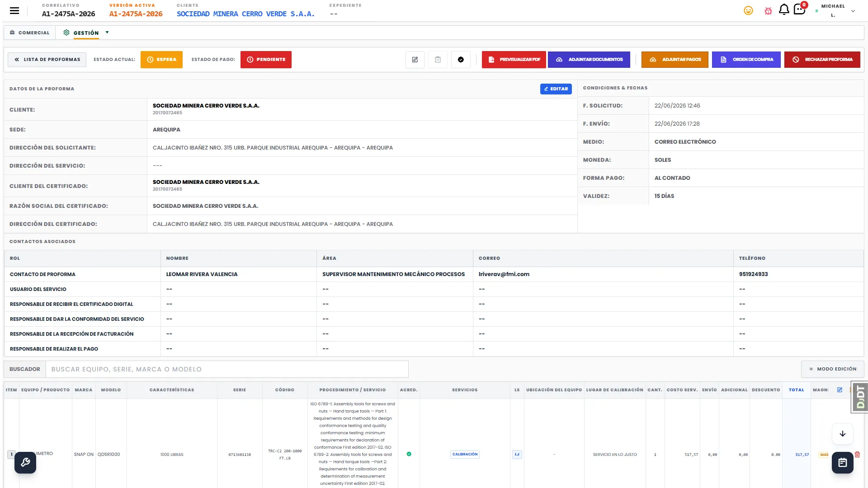
Task: Click the Total column header
Action: point(797,390)
